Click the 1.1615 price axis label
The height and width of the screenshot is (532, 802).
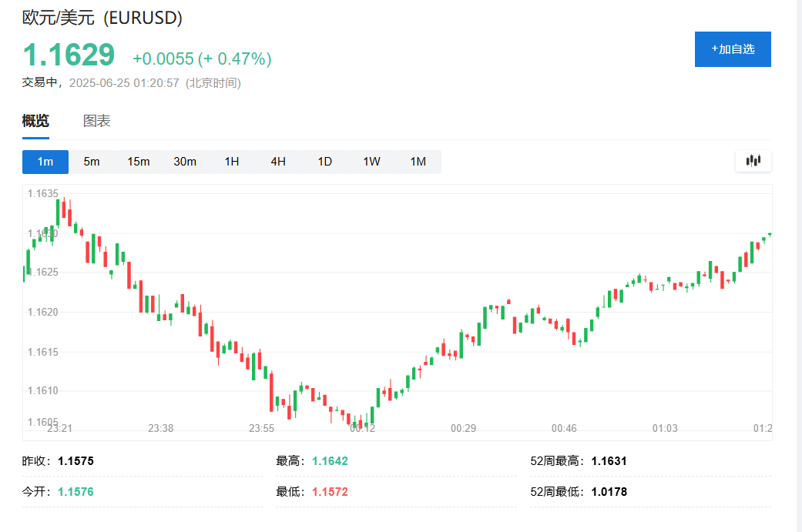coord(43,352)
